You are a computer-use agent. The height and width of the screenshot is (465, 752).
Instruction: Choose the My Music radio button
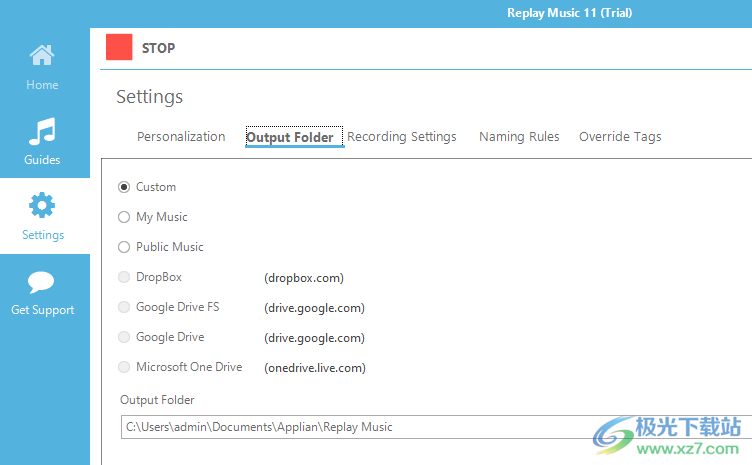(124, 217)
